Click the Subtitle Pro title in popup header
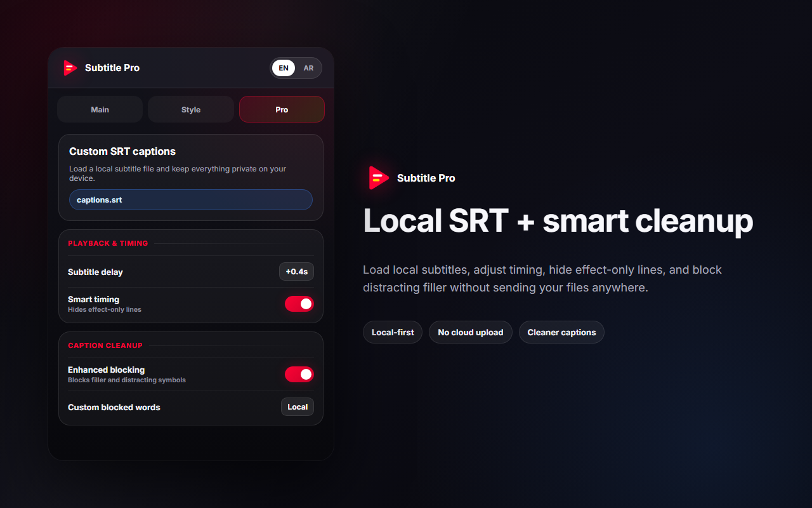This screenshot has height=508, width=812. pos(112,68)
